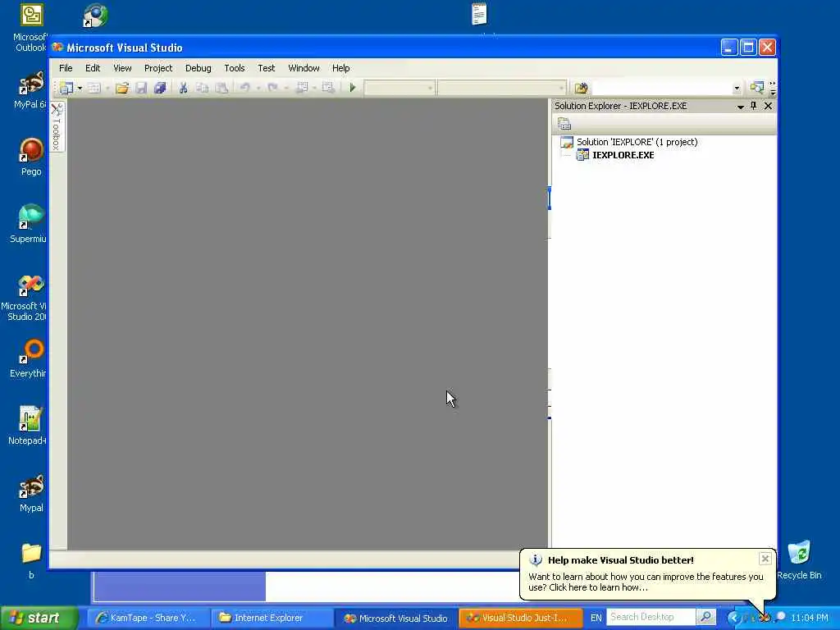The width and height of the screenshot is (840, 630).
Task: Open the auto-hidden Toolbox tab
Action: pyautogui.click(x=57, y=126)
